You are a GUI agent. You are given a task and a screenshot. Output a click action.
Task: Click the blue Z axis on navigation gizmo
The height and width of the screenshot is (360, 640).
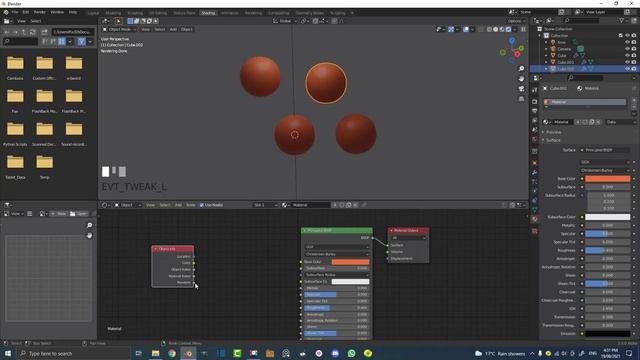click(x=512, y=40)
